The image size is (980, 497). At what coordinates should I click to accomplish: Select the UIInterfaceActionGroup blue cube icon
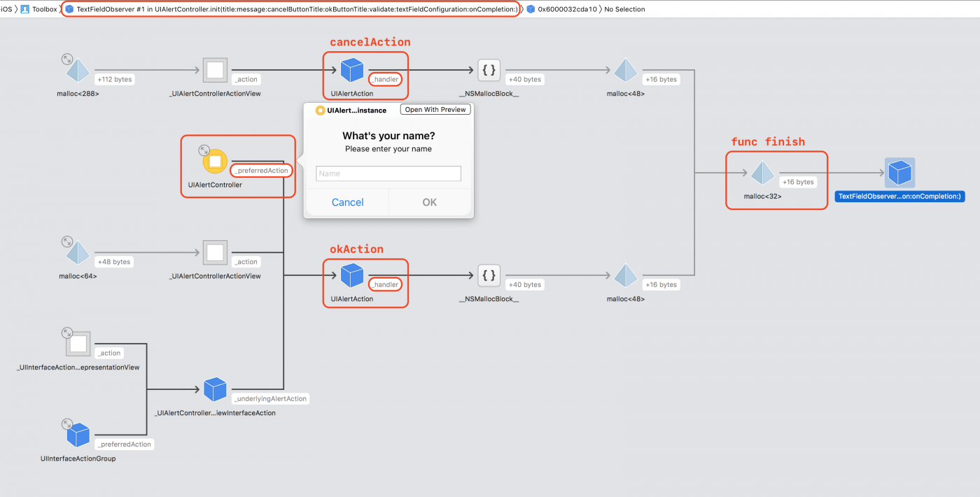pos(78,435)
